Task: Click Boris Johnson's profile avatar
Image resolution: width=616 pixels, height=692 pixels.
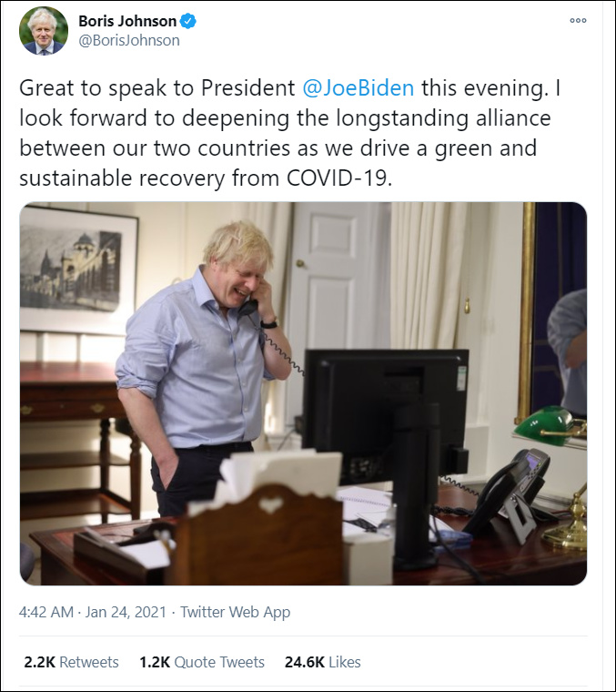Action: click(x=44, y=30)
